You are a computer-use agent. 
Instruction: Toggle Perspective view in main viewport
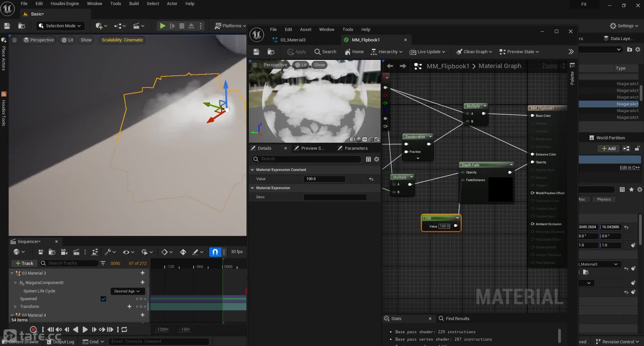click(38, 40)
